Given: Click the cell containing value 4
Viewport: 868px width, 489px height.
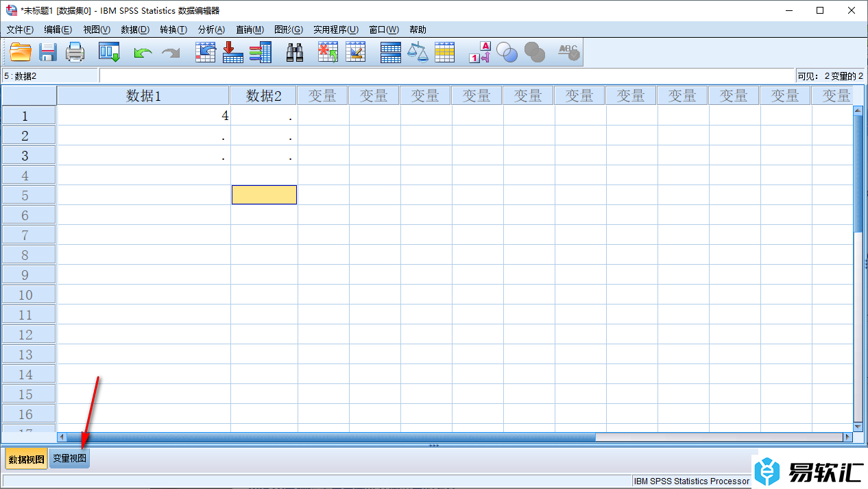Looking at the screenshot, I should point(144,115).
